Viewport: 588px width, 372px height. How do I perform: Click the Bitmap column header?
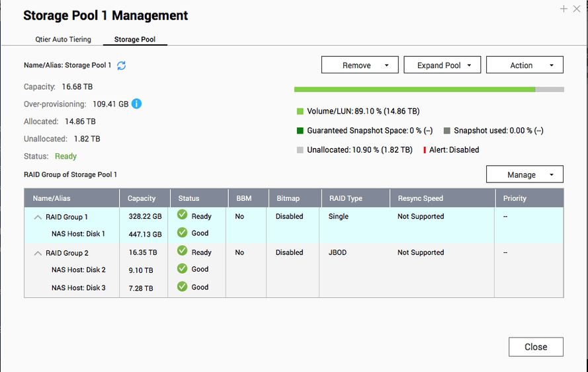coord(295,198)
